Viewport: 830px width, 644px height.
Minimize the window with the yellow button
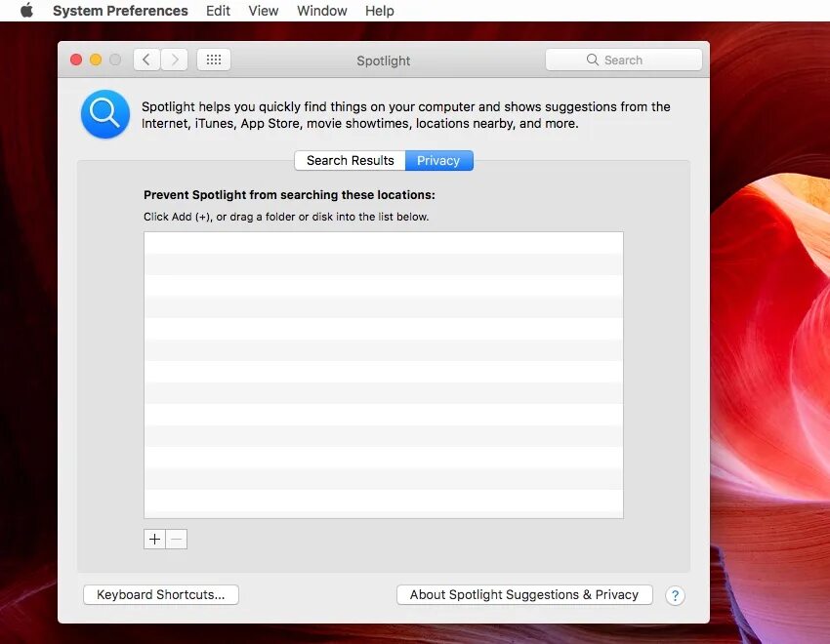click(x=96, y=60)
